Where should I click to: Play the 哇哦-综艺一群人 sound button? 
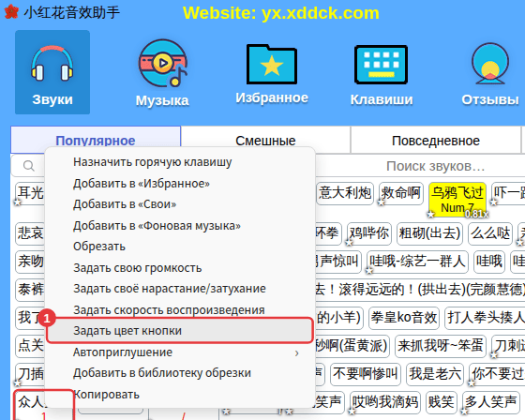[417, 262]
